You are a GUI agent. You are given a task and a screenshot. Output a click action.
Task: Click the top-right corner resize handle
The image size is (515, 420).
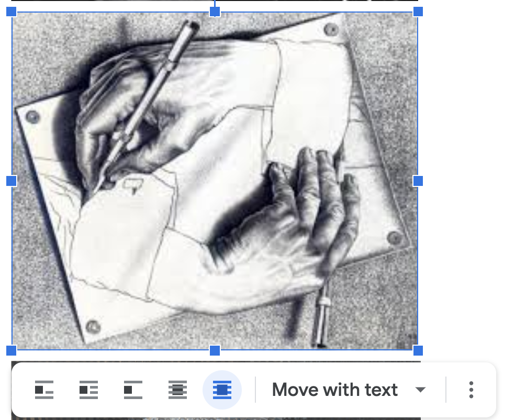point(418,12)
